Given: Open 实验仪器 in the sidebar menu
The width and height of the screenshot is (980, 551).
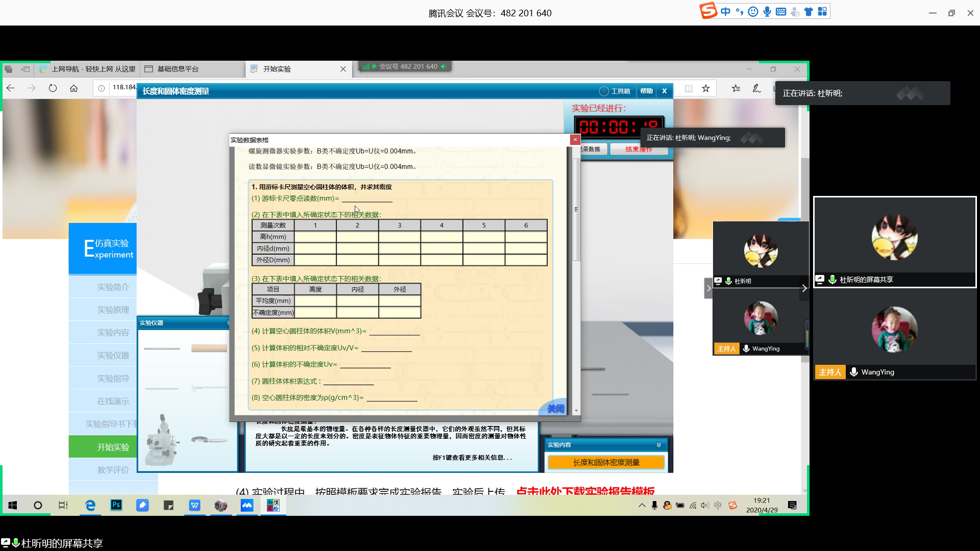Looking at the screenshot, I should click(113, 355).
